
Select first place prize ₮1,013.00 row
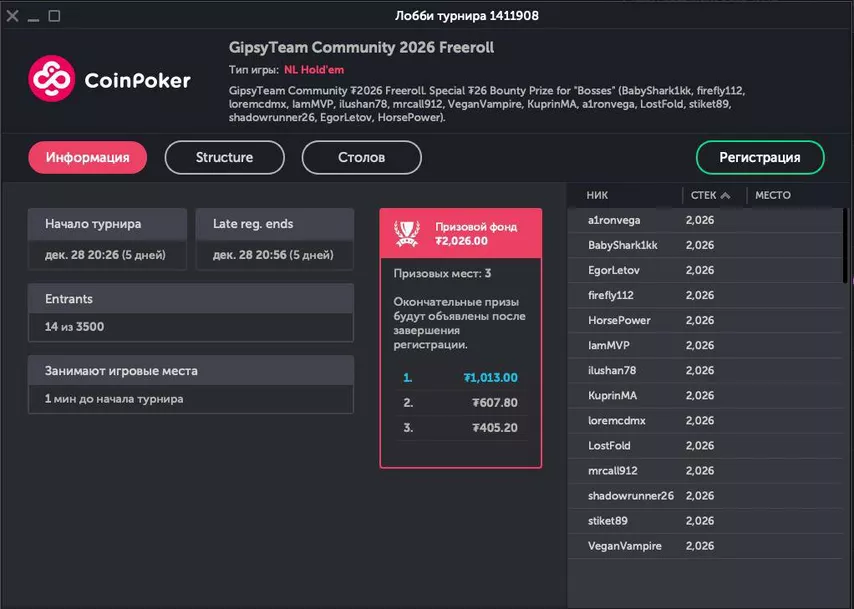pyautogui.click(x=460, y=378)
